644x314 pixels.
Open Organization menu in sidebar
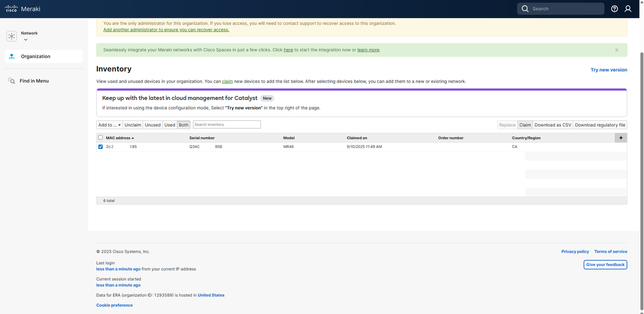(x=35, y=57)
